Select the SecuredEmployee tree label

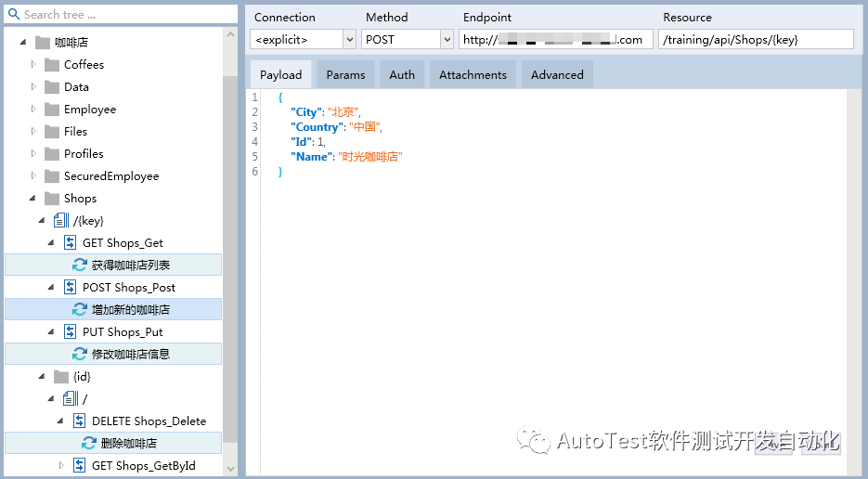[x=111, y=176]
